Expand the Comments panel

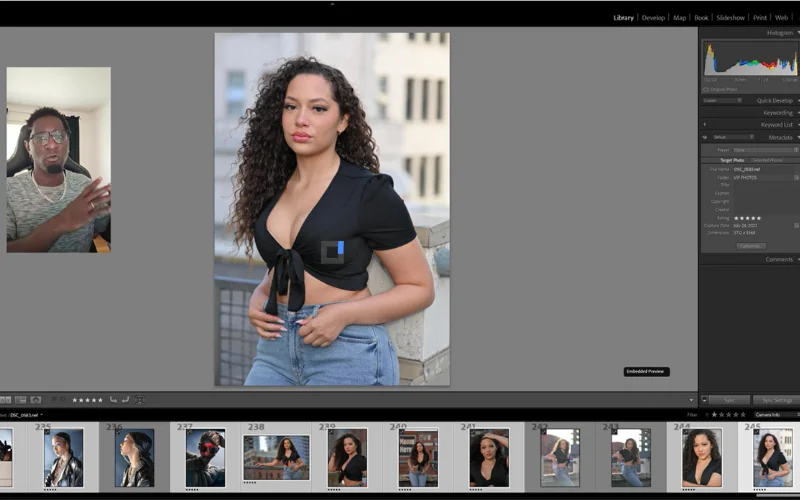778,259
